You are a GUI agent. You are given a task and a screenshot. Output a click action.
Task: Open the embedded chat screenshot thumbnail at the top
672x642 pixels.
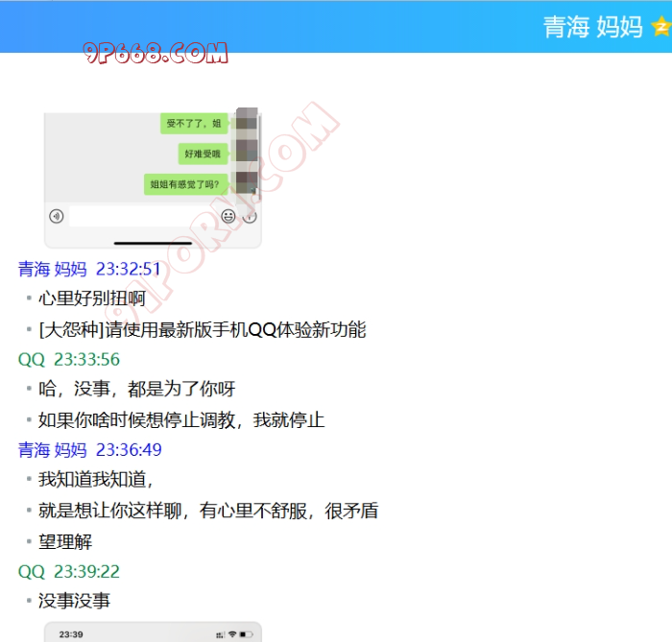153,178
